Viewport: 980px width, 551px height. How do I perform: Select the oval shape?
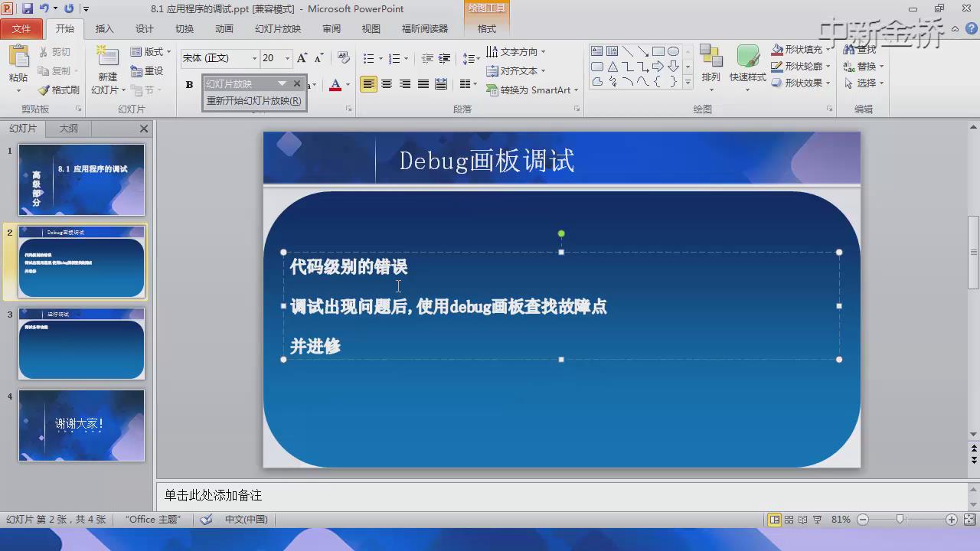pos(674,51)
